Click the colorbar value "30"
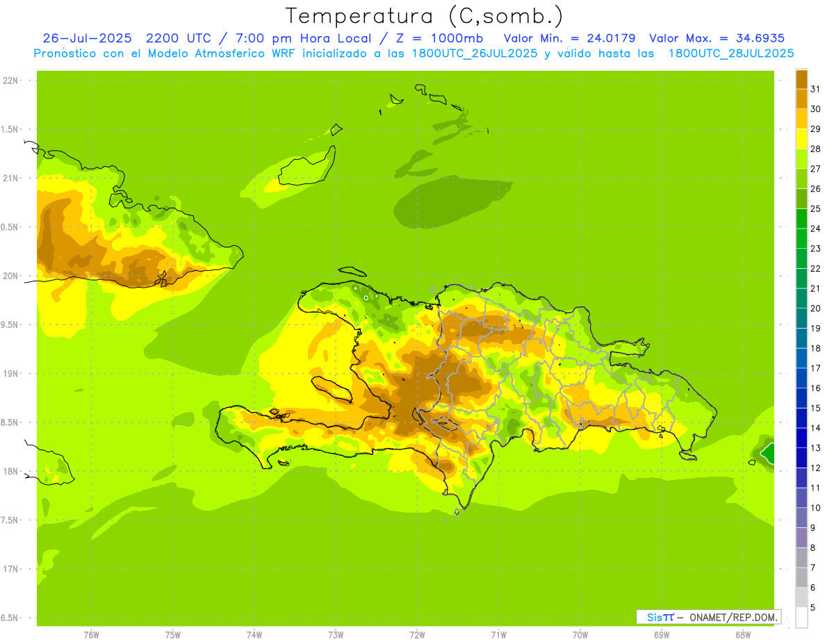 point(815,109)
